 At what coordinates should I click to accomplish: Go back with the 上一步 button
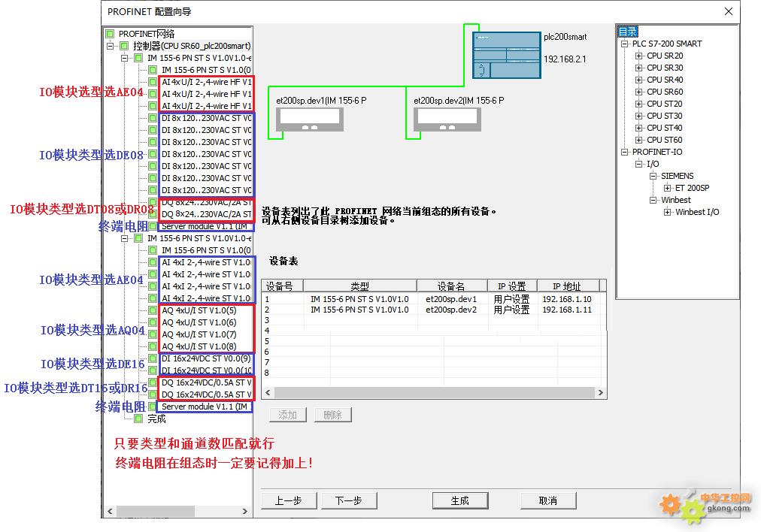pyautogui.click(x=289, y=500)
